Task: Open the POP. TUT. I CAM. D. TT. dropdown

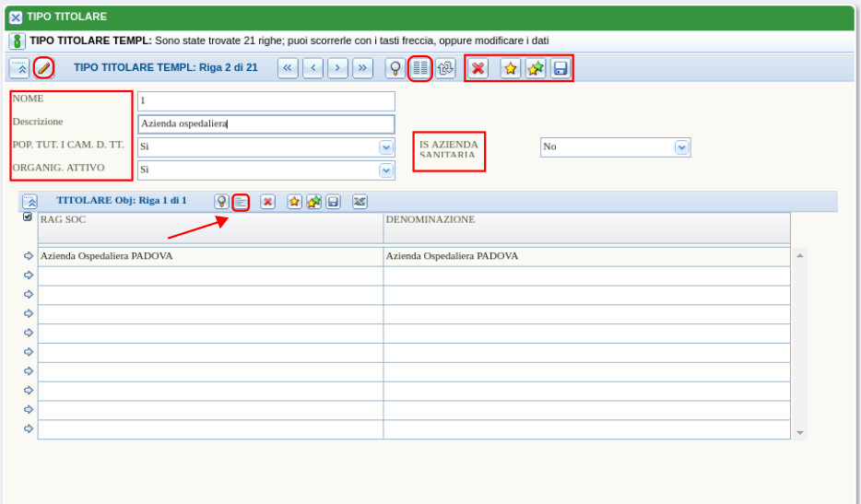Action: [386, 147]
